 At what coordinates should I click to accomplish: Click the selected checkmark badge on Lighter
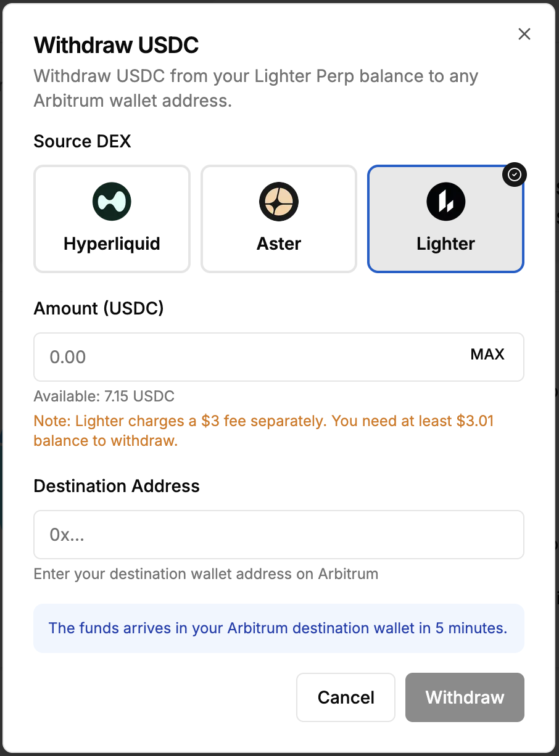(x=515, y=175)
